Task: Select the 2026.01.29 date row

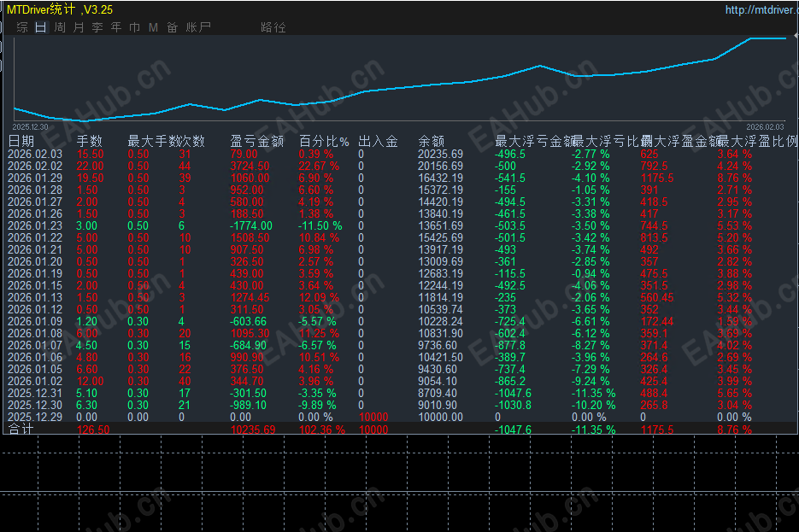Action: tap(35, 178)
